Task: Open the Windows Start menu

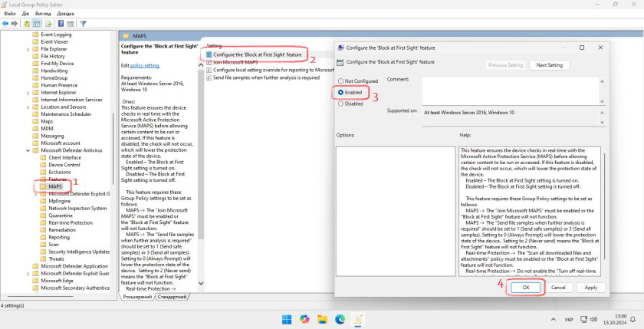Action: coord(287,319)
